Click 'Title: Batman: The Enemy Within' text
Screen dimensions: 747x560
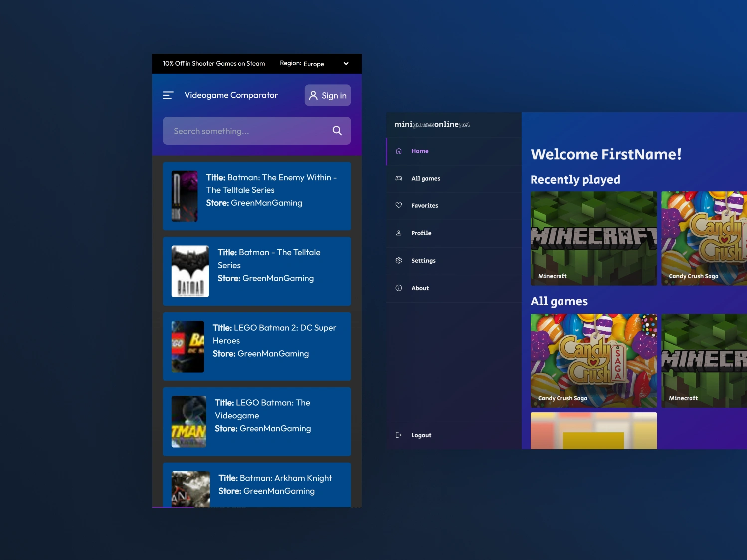coord(271,184)
